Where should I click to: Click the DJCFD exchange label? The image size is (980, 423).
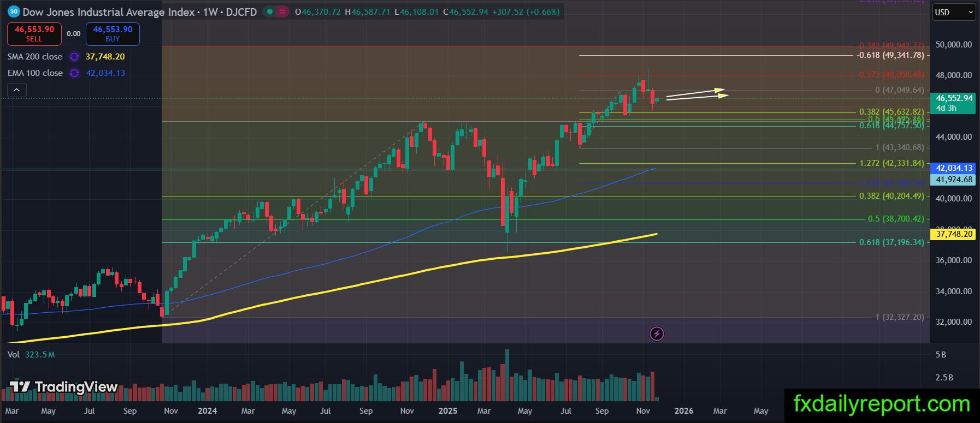click(241, 11)
